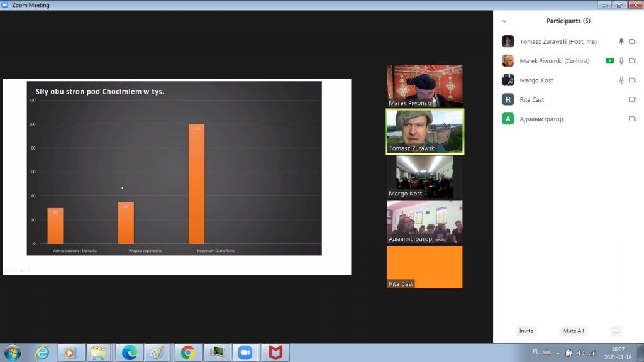Screen dimensions: 644x362
Task: Select Marek Piwonski's video thumbnail
Action: tap(425, 85)
